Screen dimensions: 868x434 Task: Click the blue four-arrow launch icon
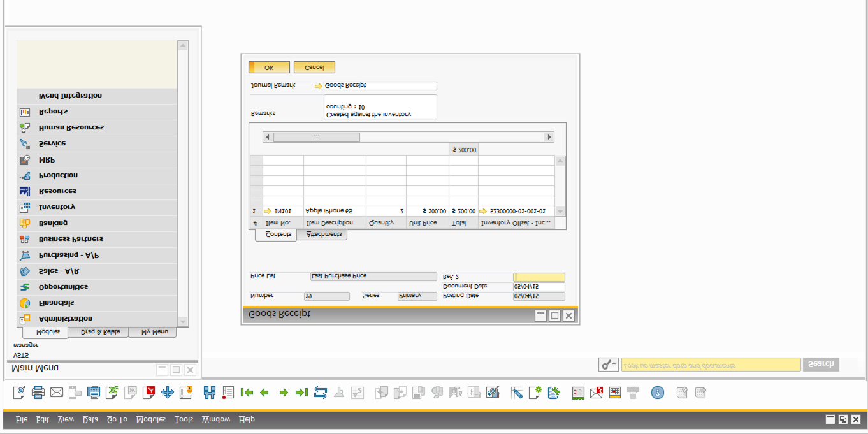(x=168, y=393)
